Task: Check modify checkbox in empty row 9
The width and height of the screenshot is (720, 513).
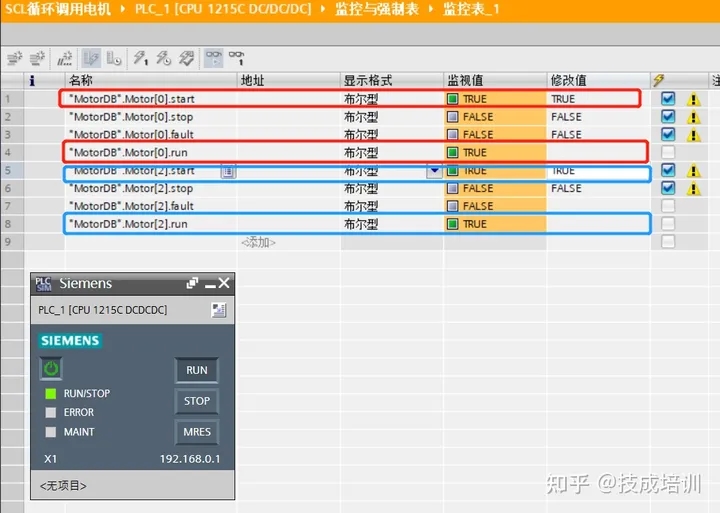Action: 668,242
